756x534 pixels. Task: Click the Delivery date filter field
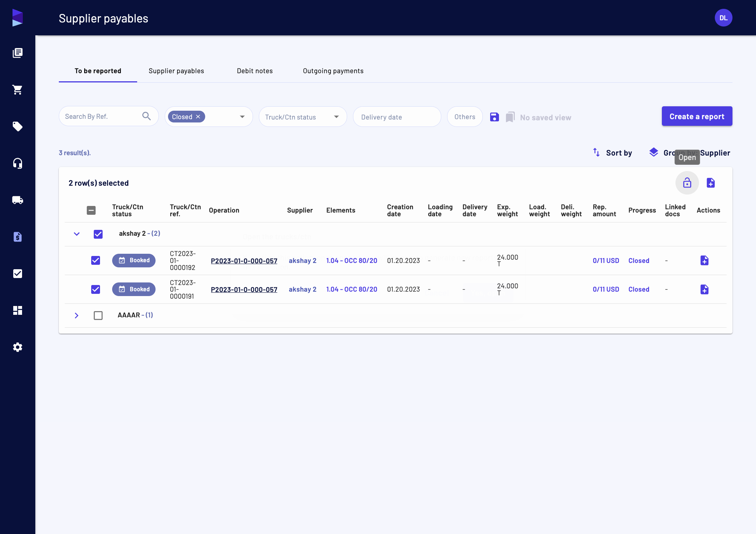pyautogui.click(x=397, y=117)
